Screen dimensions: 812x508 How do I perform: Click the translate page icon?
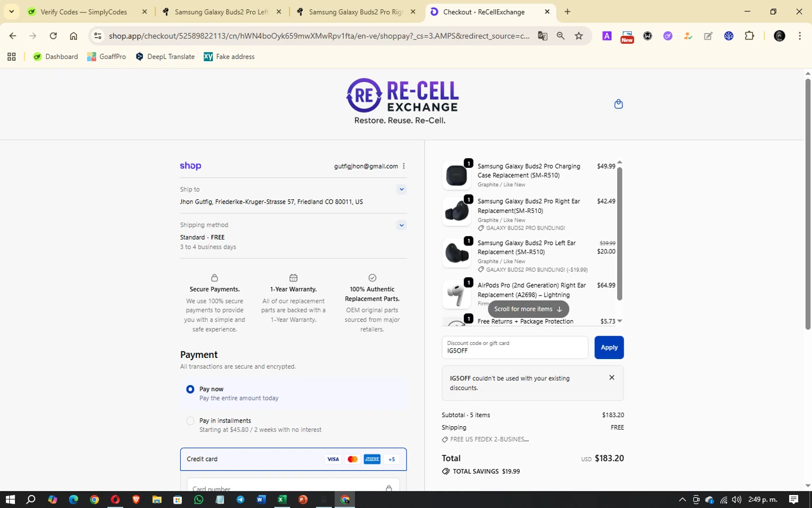(x=542, y=36)
